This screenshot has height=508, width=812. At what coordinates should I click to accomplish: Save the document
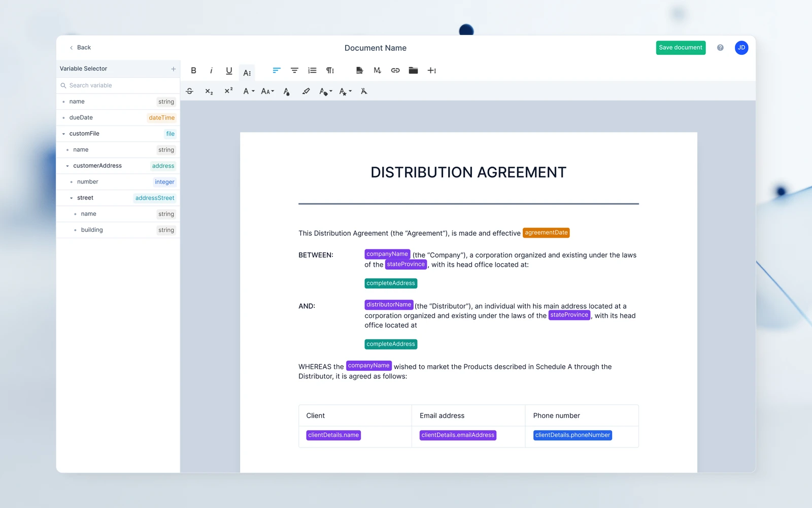coord(681,48)
